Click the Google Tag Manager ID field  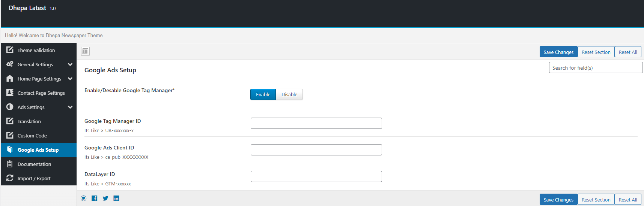click(316, 123)
